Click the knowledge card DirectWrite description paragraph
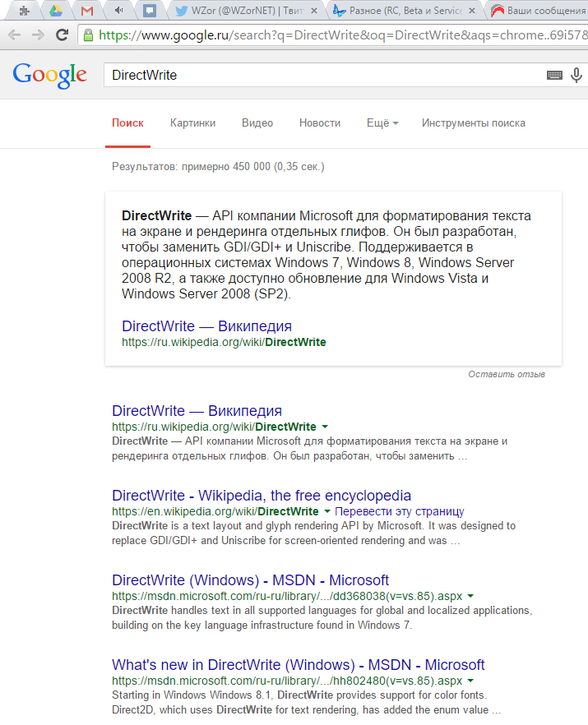Viewport: 588px width, 725px height. [326, 255]
